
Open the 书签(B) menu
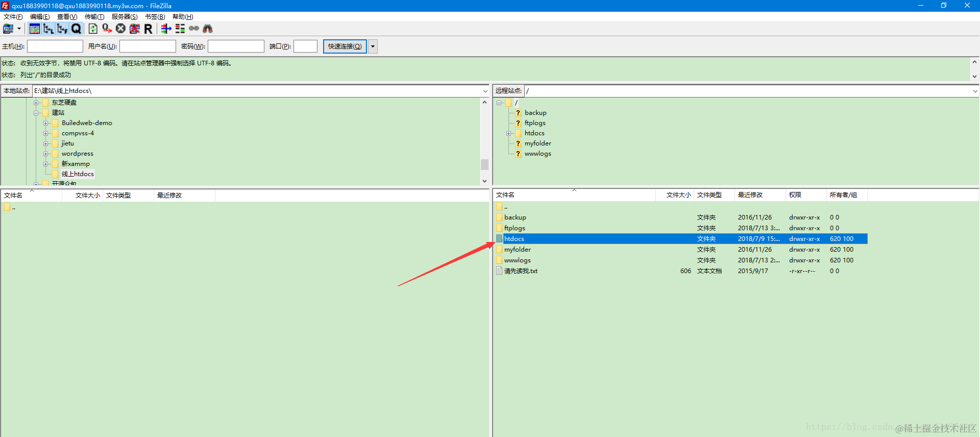(155, 17)
